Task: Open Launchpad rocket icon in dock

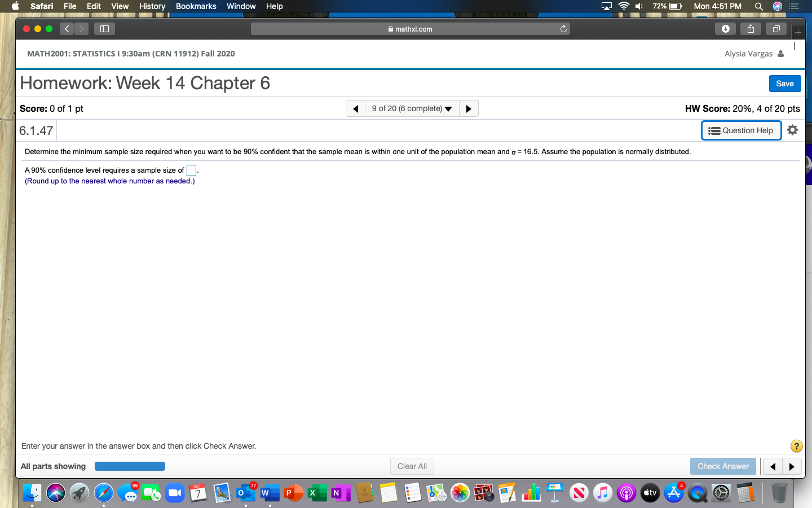Action: (x=80, y=493)
